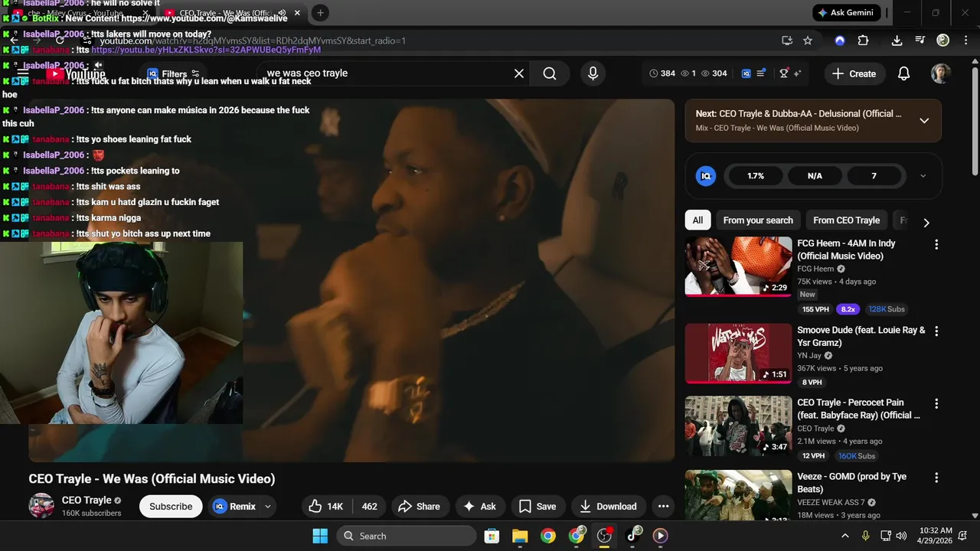Screen dimensions: 980x551
Task: Open the media control music-note icon
Action: 920,41
